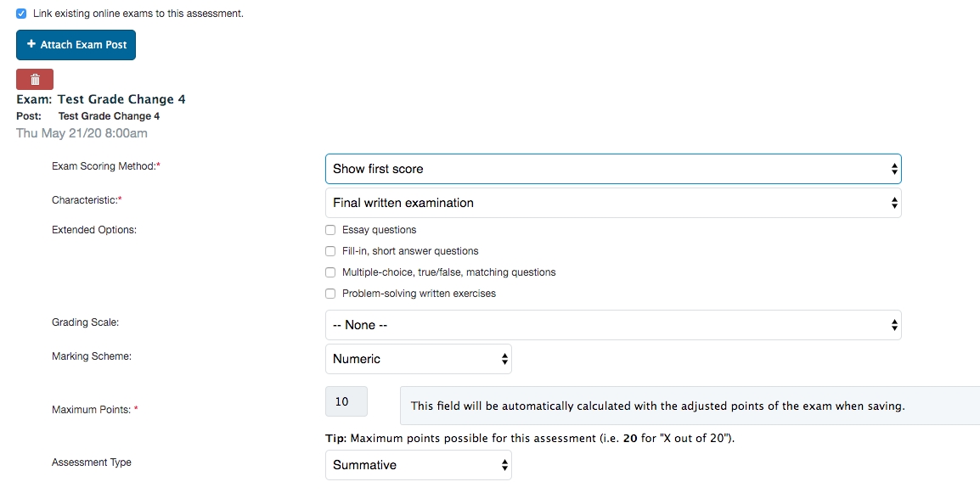Viewport: 980px width, 493px height.
Task: Open the Exam Scoring Method dropdown
Action: click(x=612, y=169)
